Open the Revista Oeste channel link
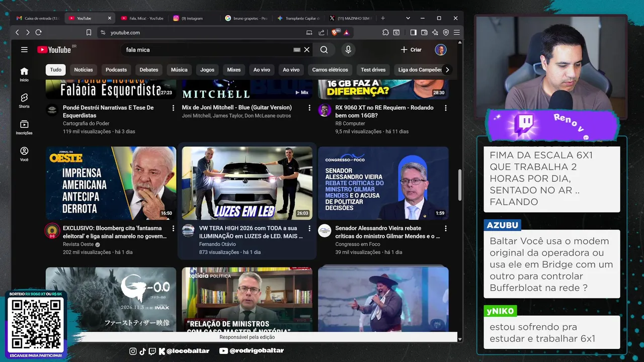 (x=79, y=244)
